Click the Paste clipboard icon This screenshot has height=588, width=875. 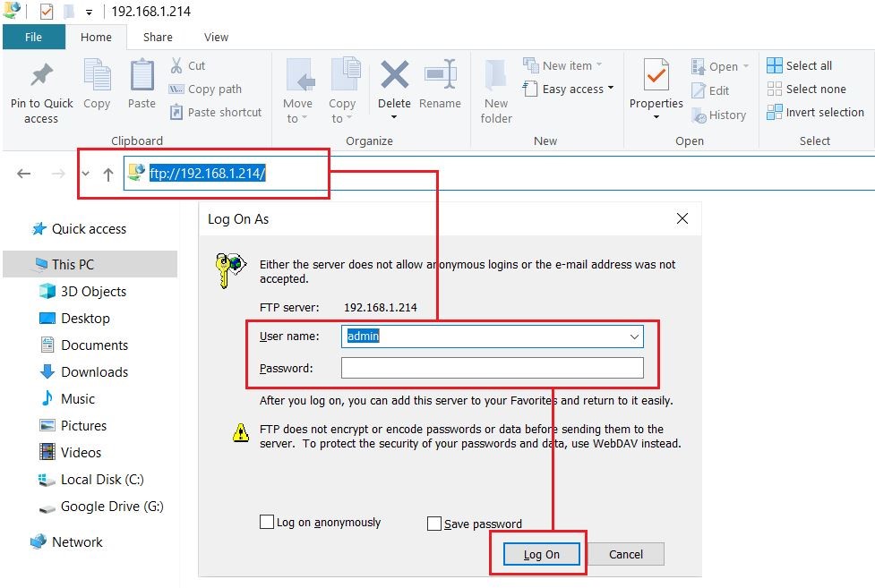(142, 75)
